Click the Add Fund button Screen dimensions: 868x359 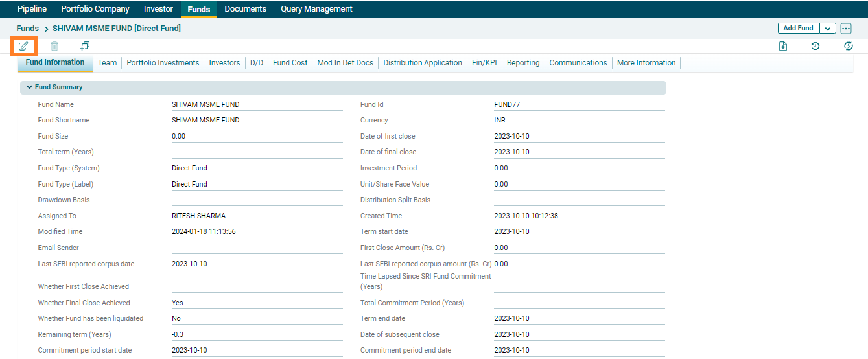pos(798,29)
